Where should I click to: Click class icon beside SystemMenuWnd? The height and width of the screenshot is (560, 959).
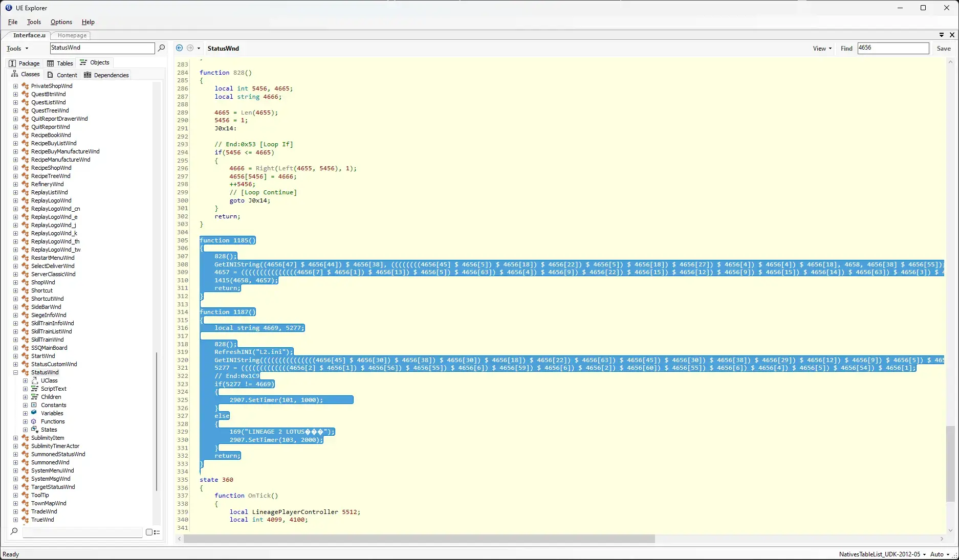[25, 471]
